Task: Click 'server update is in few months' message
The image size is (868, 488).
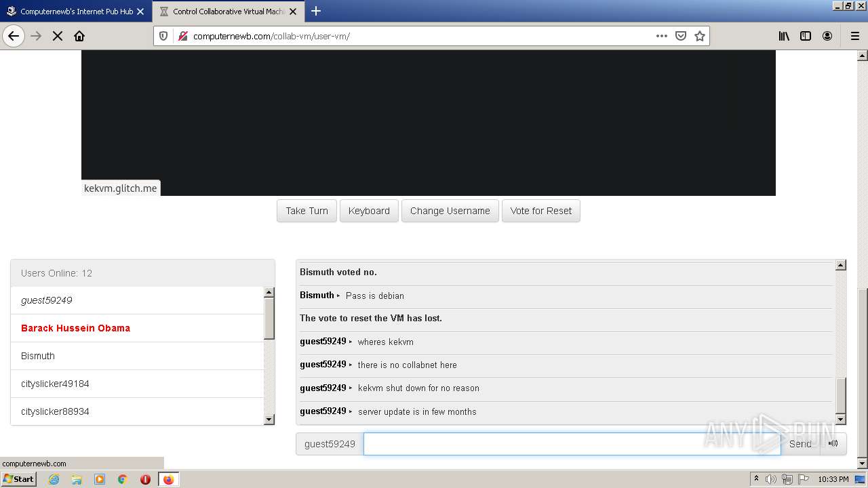Action: pos(417,411)
